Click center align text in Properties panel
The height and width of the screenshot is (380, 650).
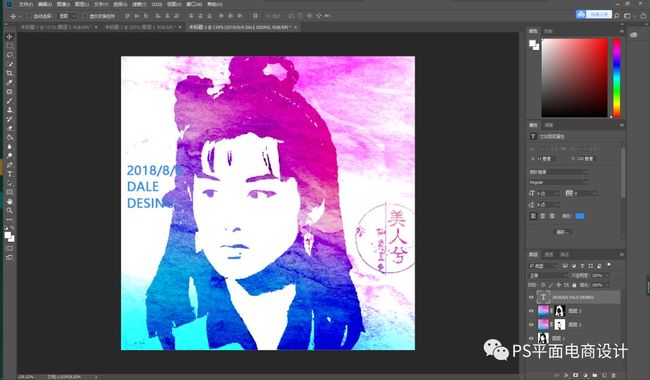coord(543,216)
